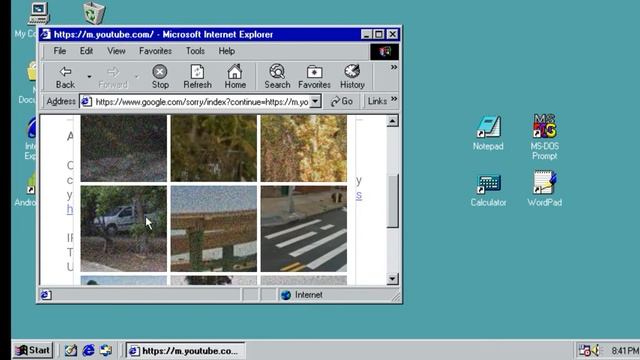Open the Links bar
The width and height of the screenshot is (640, 360).
pos(377,101)
